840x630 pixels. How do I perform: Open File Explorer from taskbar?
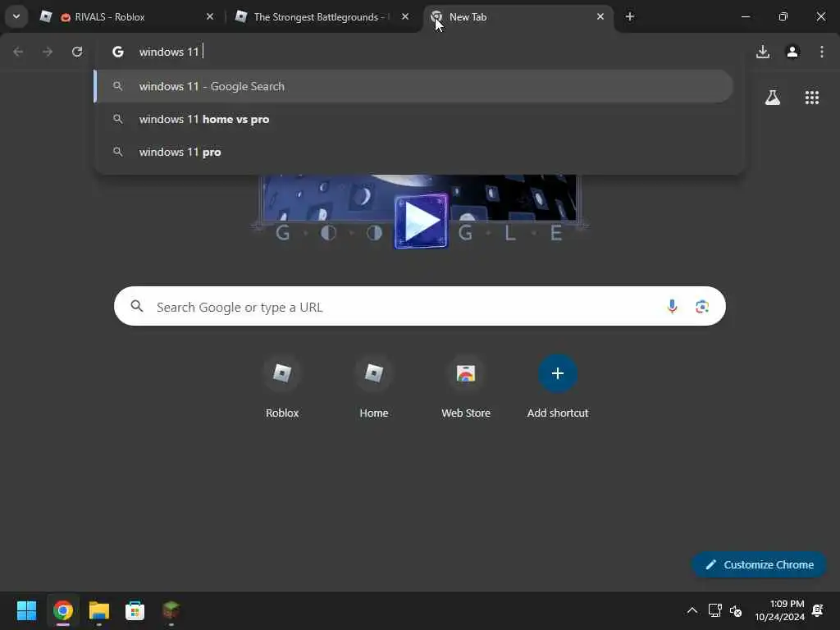coord(98,610)
